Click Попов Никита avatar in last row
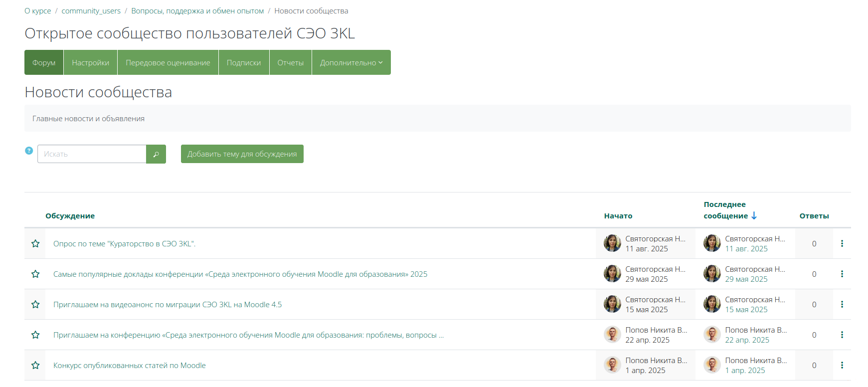The width and height of the screenshot is (868, 387). pyautogui.click(x=612, y=365)
